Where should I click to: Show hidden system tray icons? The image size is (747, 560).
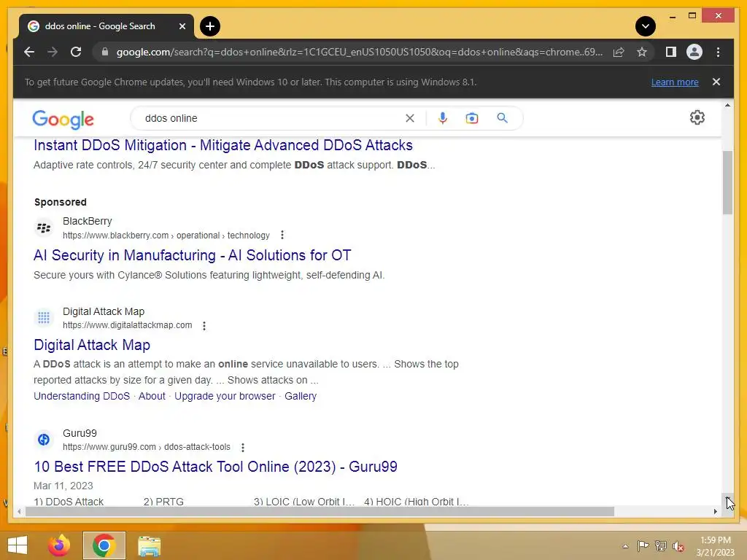point(625,546)
